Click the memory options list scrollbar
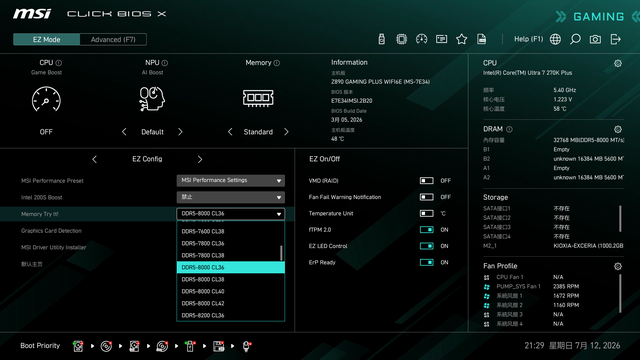This screenshot has height=360, width=640. point(281,253)
